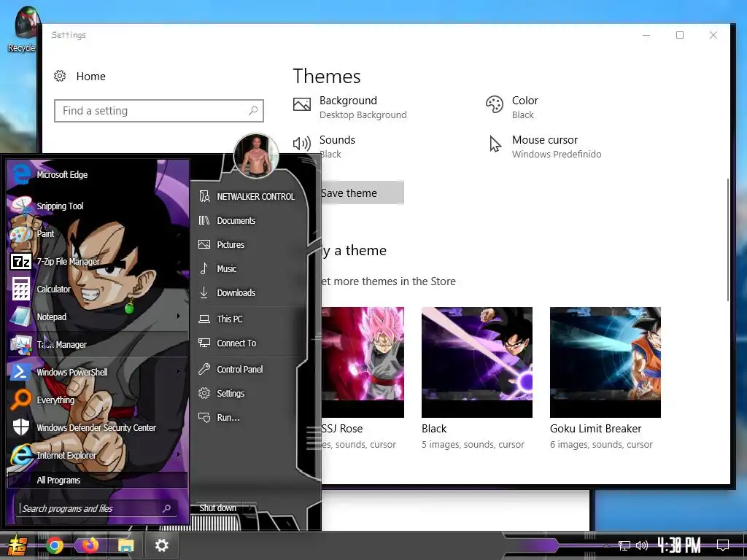Open File Explorer from the taskbar
Viewport: 747px width, 560px height.
click(x=125, y=545)
